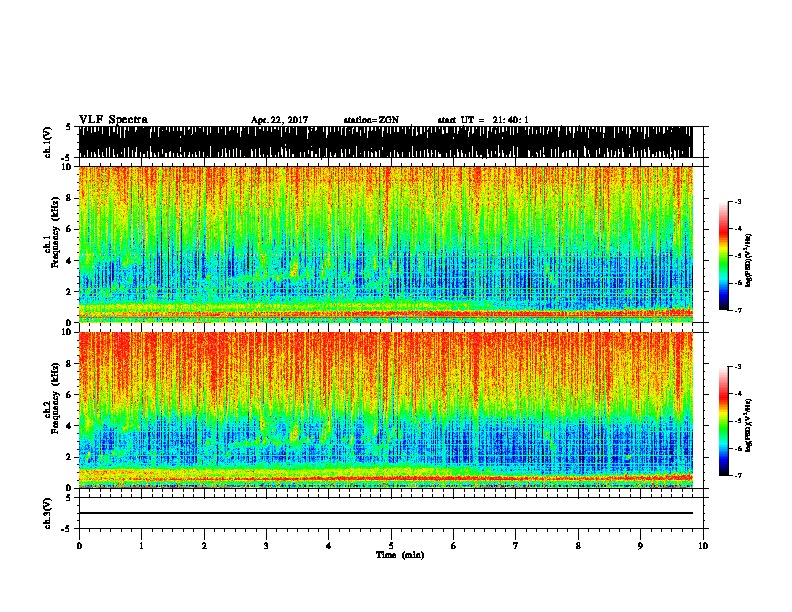Click the "-7" label on ch.1 color bar
This screenshot has height=612, width=792.
pos(737,310)
